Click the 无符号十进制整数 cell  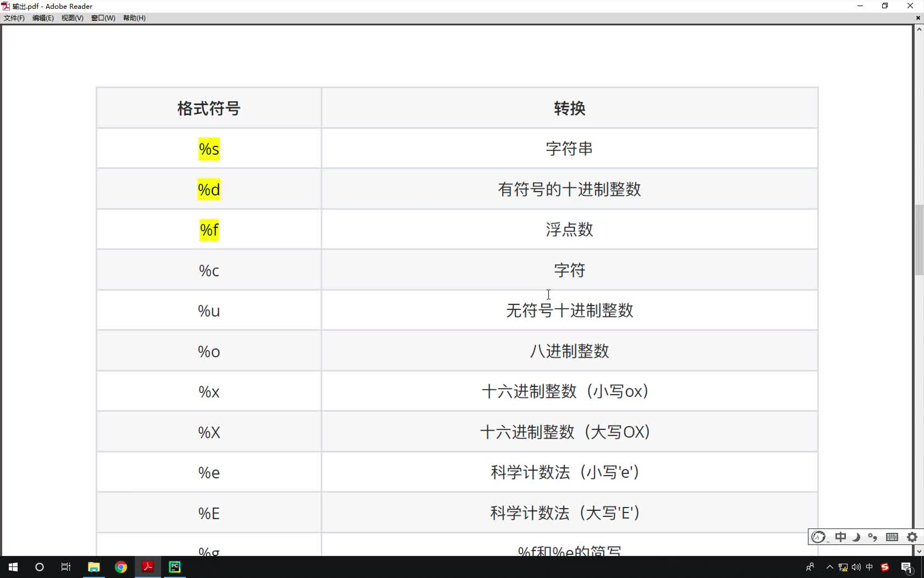pos(570,310)
